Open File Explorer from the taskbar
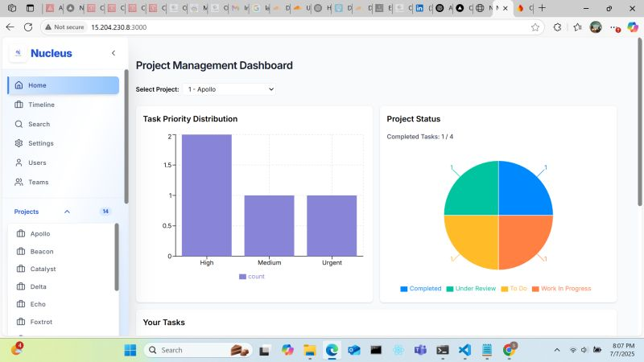The height and width of the screenshot is (362, 644). coord(309,350)
